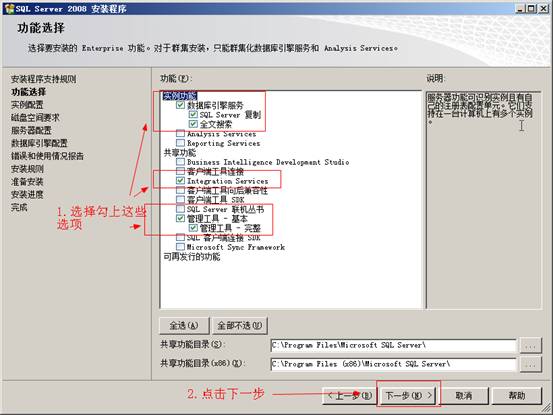This screenshot has width=553, height=415.
Task: Click the 安装进度 step
Action: 27,194
